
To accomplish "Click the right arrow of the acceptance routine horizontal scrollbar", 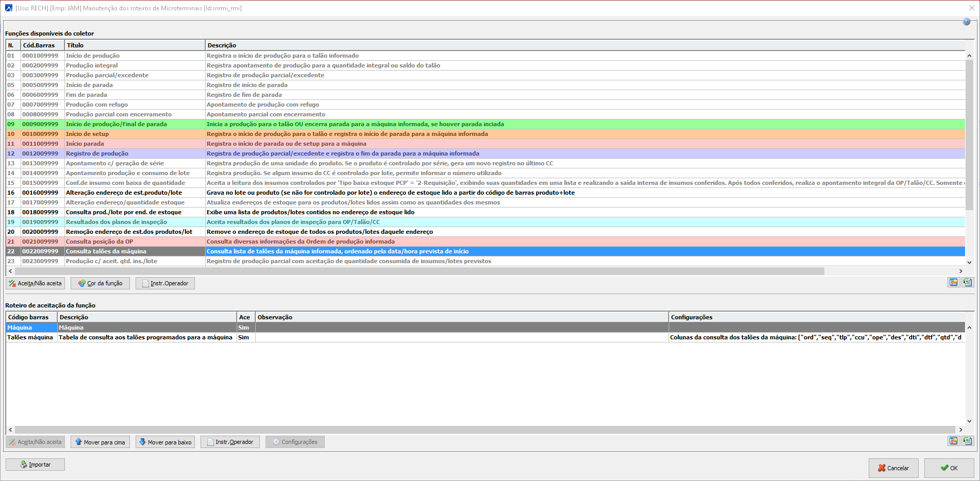I will pyautogui.click(x=961, y=430).
